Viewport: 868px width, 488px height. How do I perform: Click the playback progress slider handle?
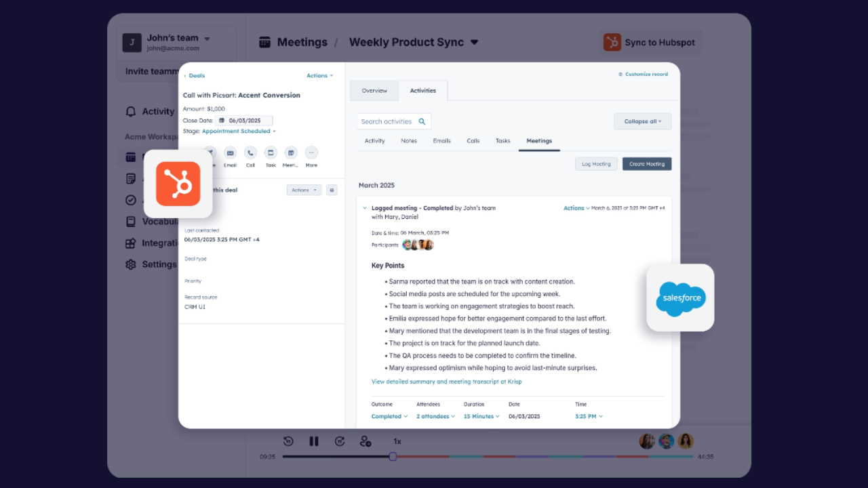coord(393,457)
